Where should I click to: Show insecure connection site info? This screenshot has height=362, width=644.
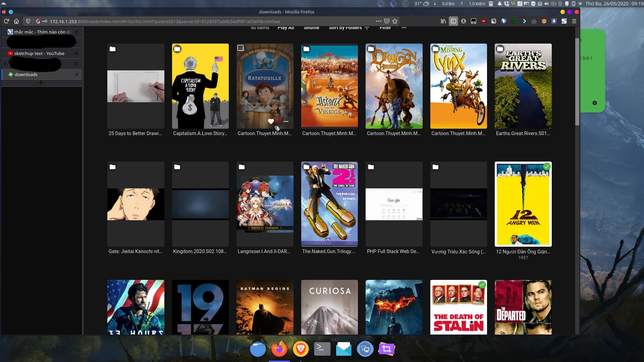point(38,21)
